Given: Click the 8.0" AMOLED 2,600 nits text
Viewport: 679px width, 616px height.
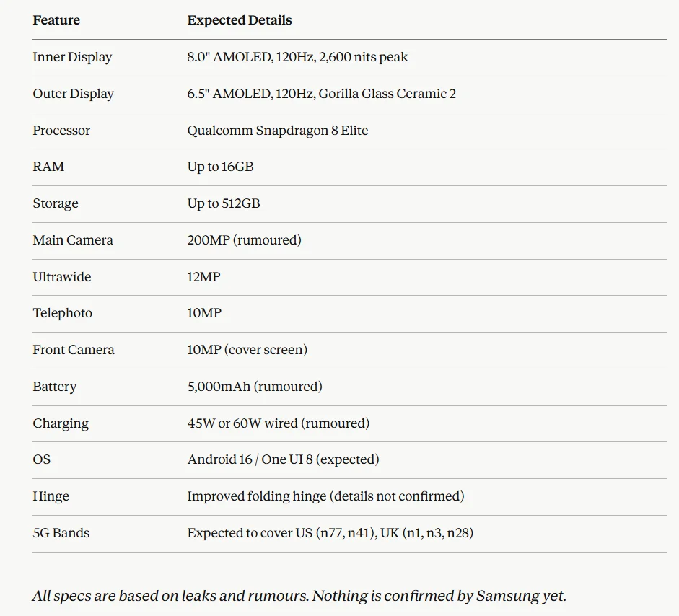Looking at the screenshot, I should pos(297,57).
